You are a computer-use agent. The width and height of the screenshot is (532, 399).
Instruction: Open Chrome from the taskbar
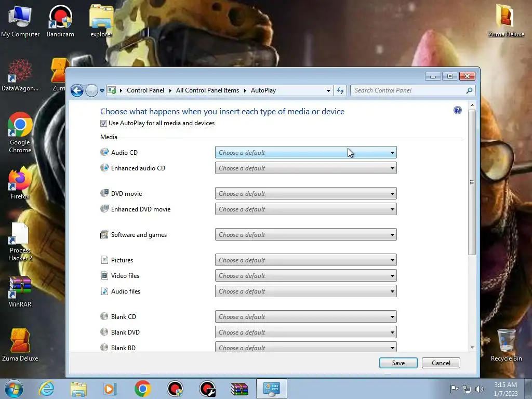tap(142, 389)
